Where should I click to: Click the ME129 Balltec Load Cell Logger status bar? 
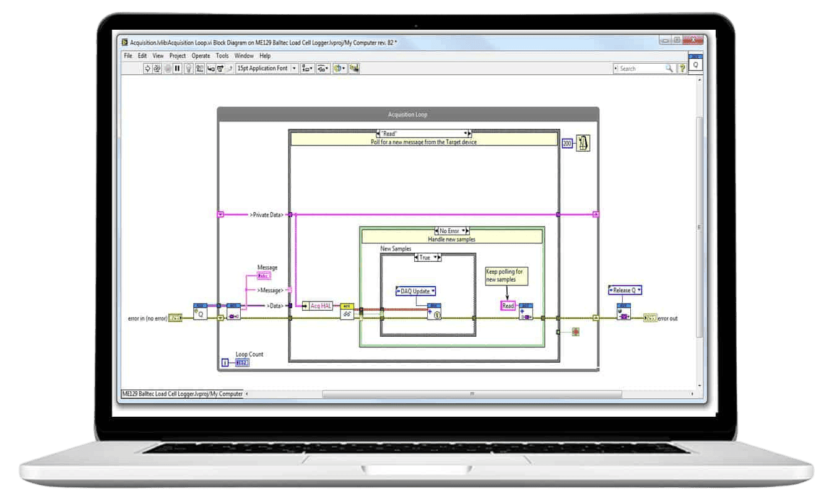coord(181,394)
